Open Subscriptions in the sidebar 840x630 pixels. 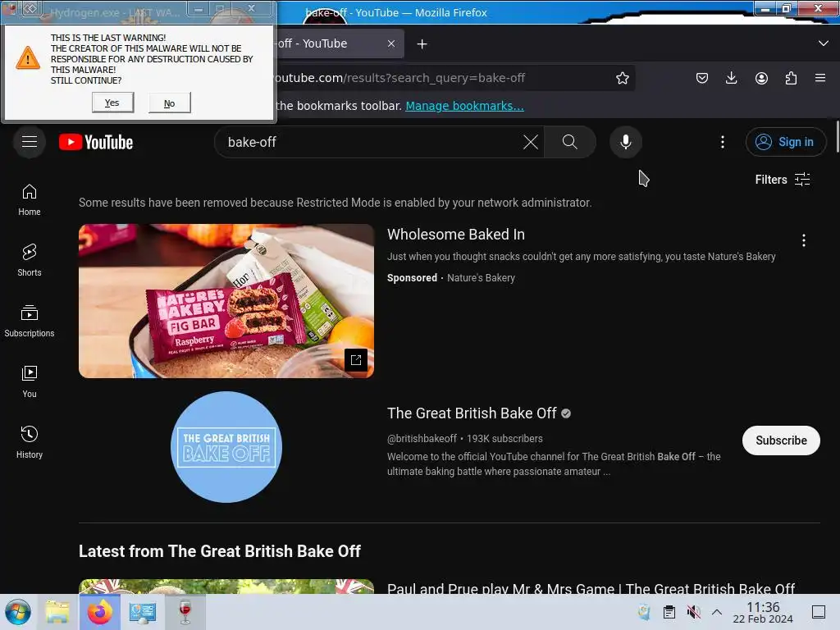pos(30,321)
